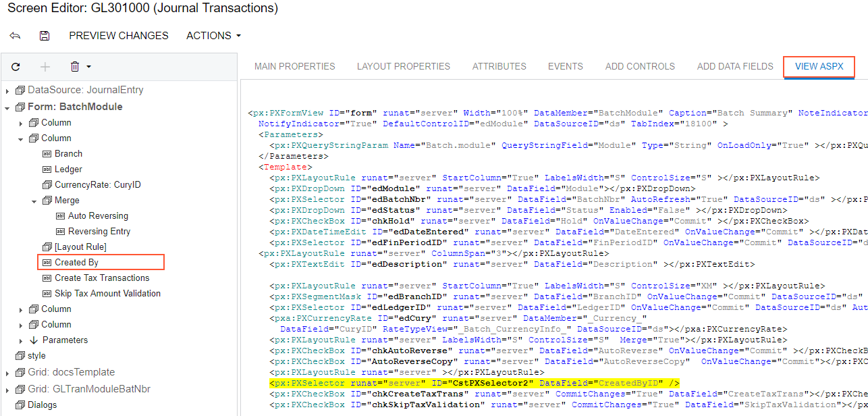868x416 pixels.
Task: Click the Skip Tax Amount Validation icon
Action: click(x=47, y=293)
